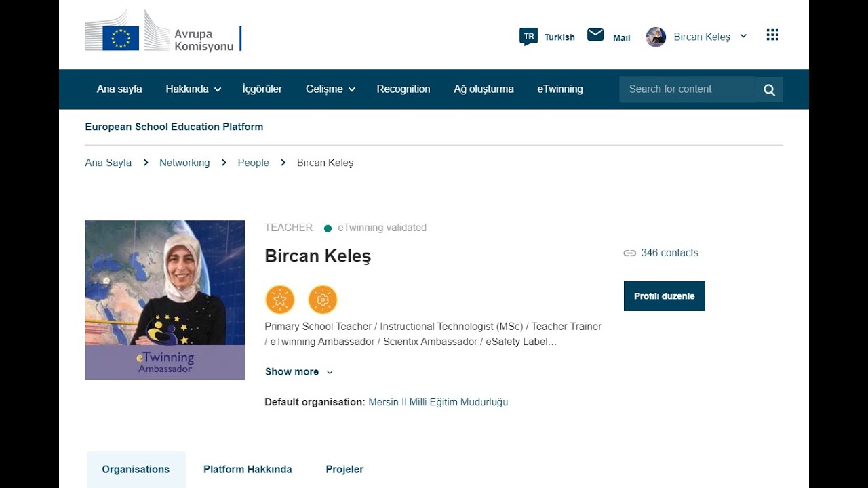Open the TR Turkish language selector icon
The width and height of the screenshot is (868, 488).
click(x=528, y=37)
